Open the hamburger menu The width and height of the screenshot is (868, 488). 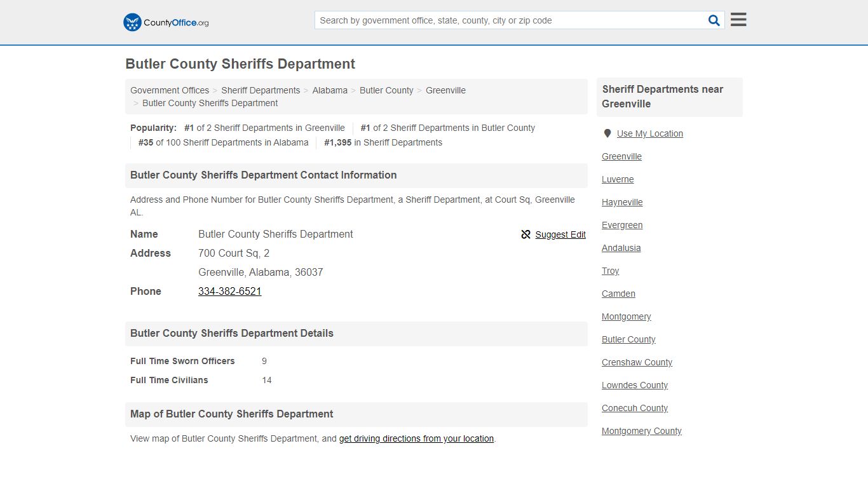(x=738, y=20)
